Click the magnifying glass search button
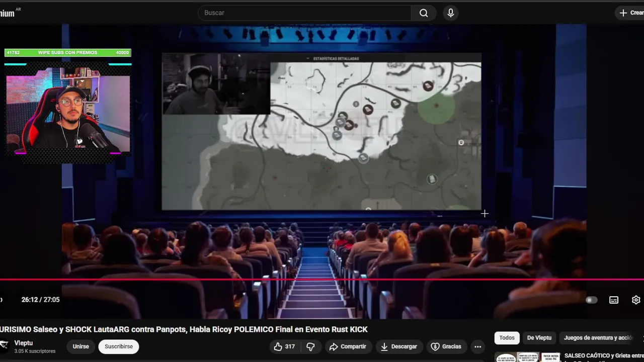The height and width of the screenshot is (362, 644). 424,13
